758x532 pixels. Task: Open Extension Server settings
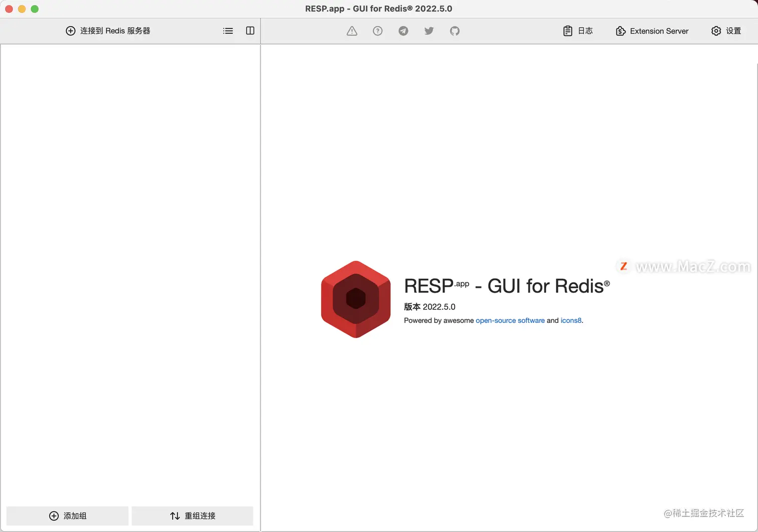tap(652, 31)
